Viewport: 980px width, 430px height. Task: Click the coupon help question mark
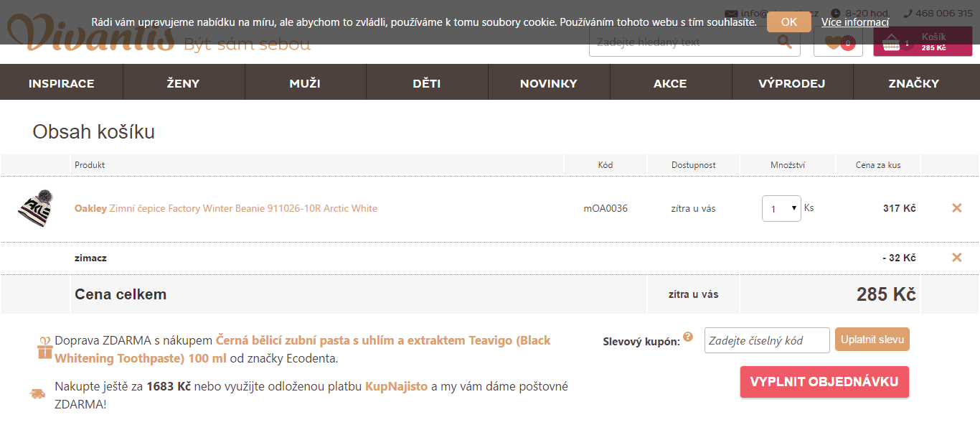pyautogui.click(x=688, y=337)
